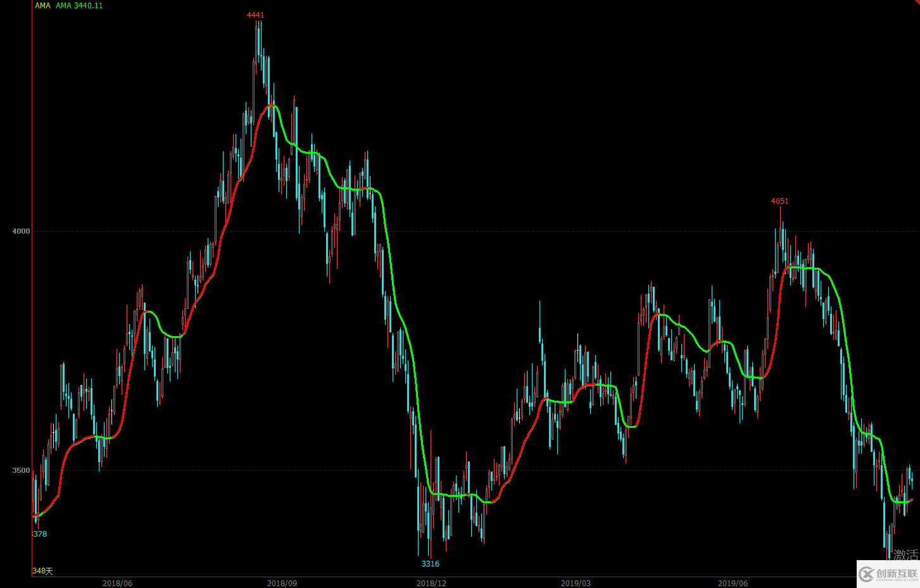Click the 3500 price axis label
This screenshot has height=588, width=920.
point(22,470)
